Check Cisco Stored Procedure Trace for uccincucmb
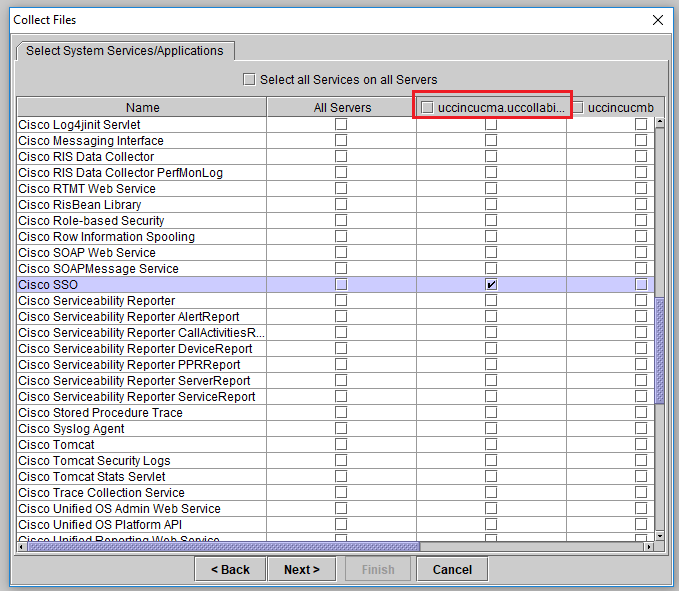Image resolution: width=681 pixels, height=591 pixels. pyautogui.click(x=641, y=413)
